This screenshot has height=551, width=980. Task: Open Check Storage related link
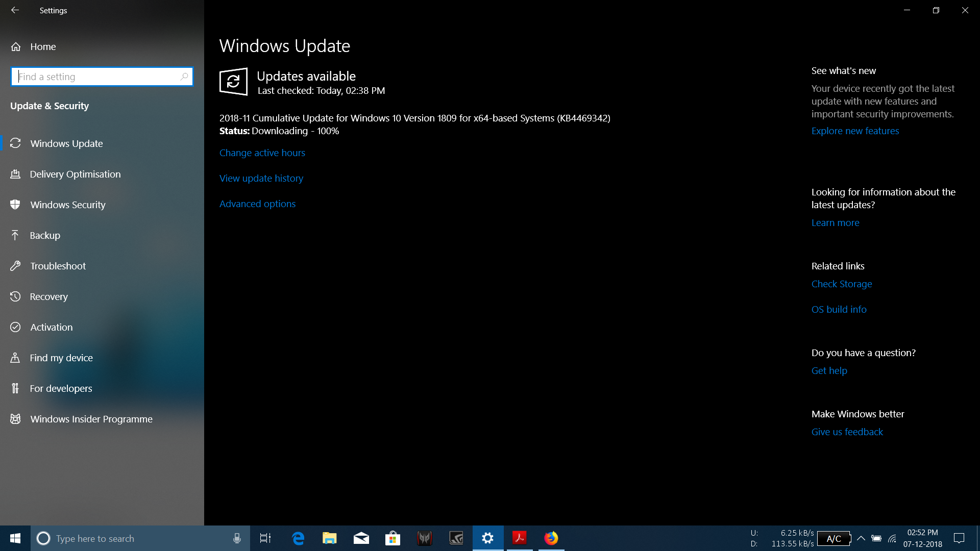pyautogui.click(x=842, y=284)
